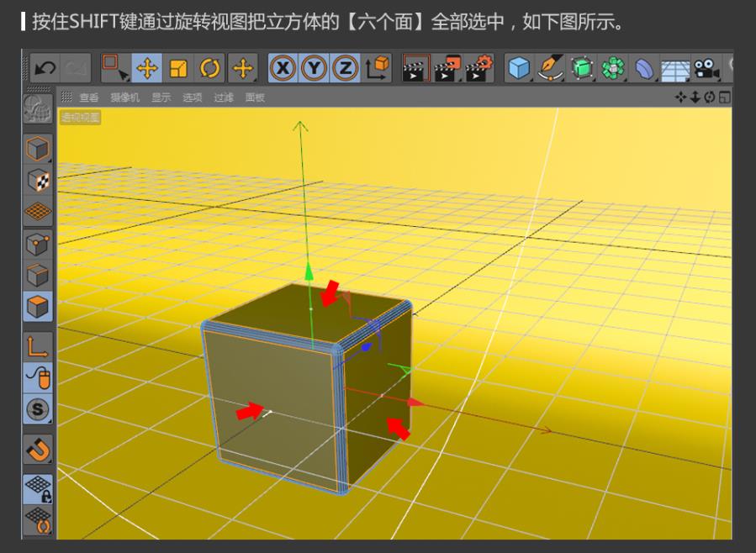Click the Undo arrow in the toolbar
This screenshot has width=756, height=553.
point(45,67)
